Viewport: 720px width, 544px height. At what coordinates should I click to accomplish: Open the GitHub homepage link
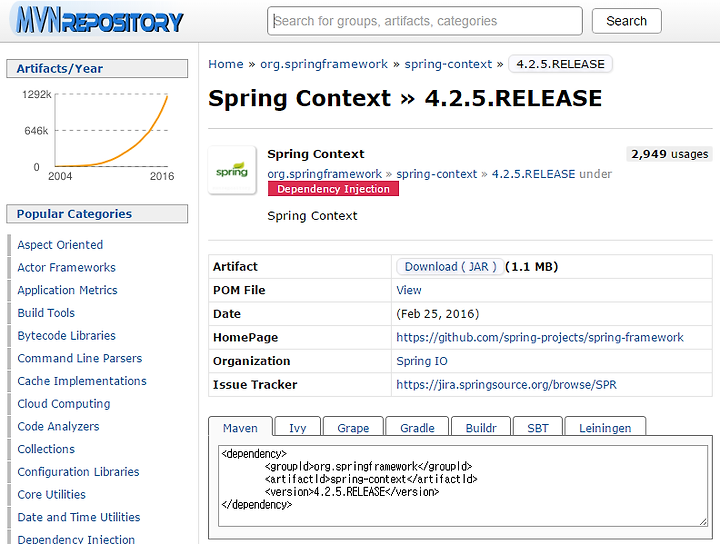click(540, 337)
